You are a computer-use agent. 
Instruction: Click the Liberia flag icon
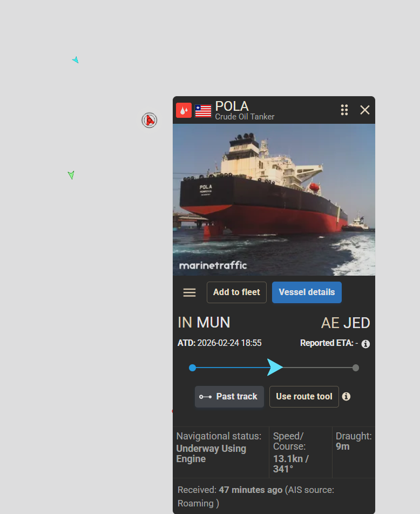(203, 111)
